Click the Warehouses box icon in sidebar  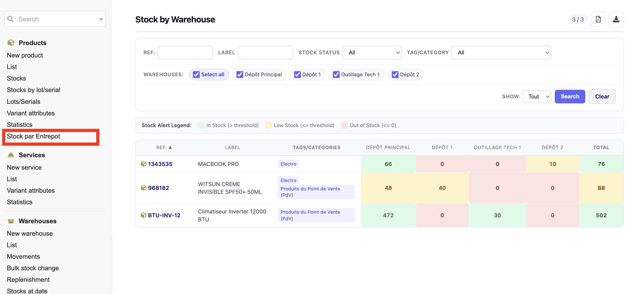tap(11, 221)
